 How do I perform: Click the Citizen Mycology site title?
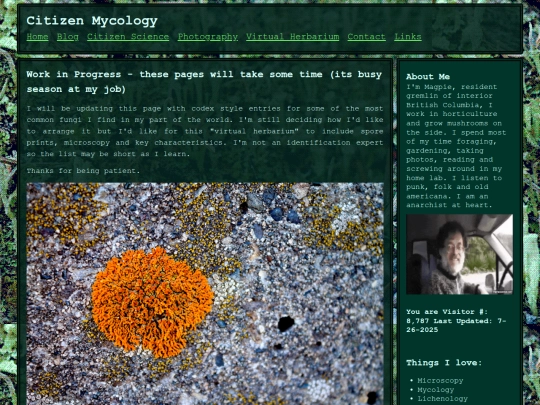point(92,21)
